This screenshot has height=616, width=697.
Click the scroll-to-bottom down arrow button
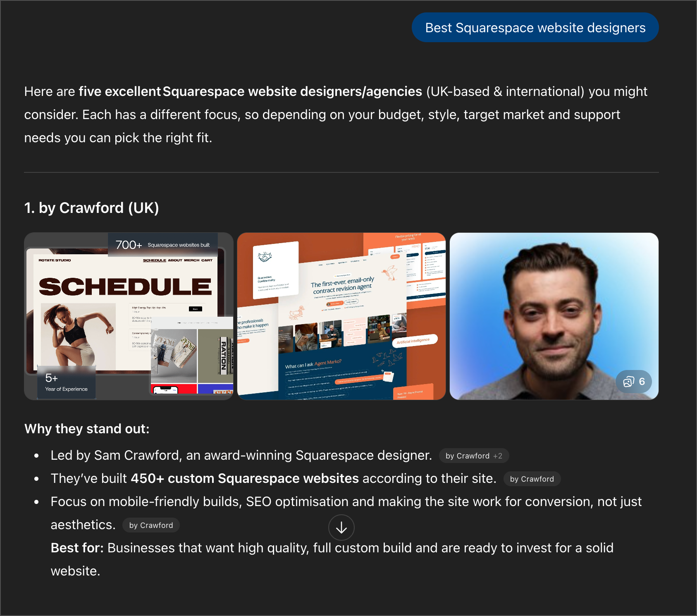tap(341, 528)
